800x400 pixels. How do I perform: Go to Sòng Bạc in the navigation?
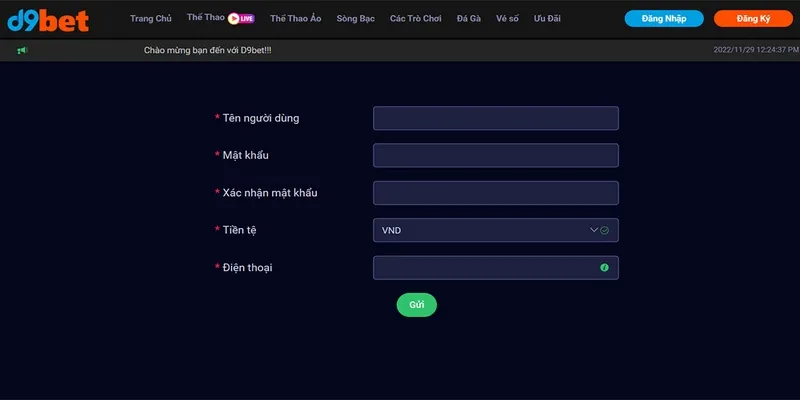coord(355,19)
